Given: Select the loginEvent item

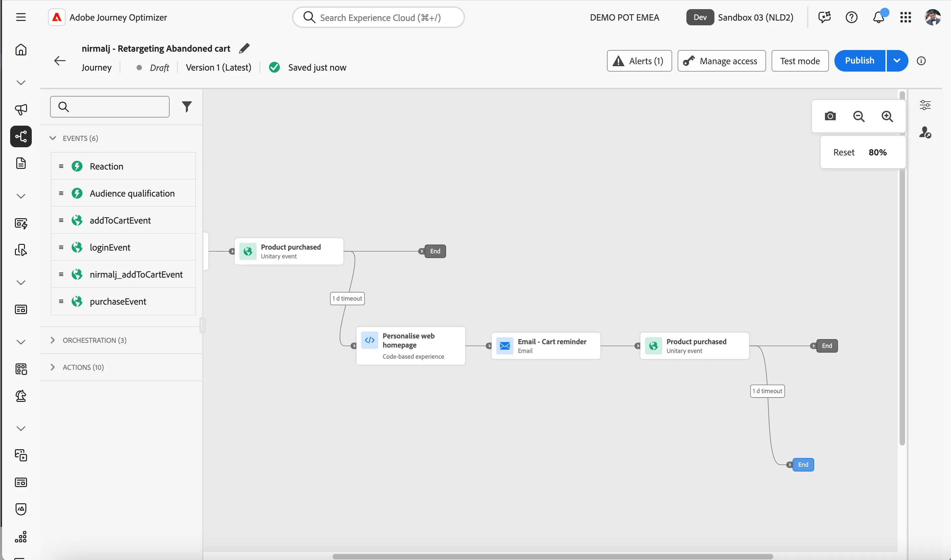Looking at the screenshot, I should pos(123,247).
